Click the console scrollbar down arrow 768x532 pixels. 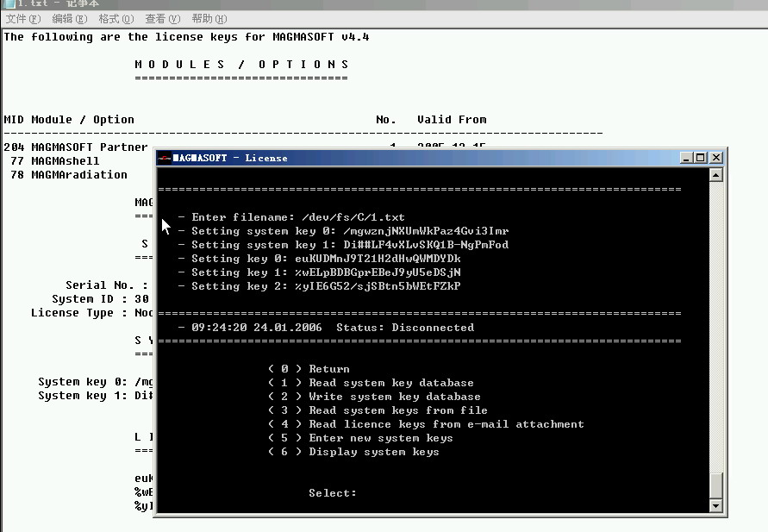(716, 505)
